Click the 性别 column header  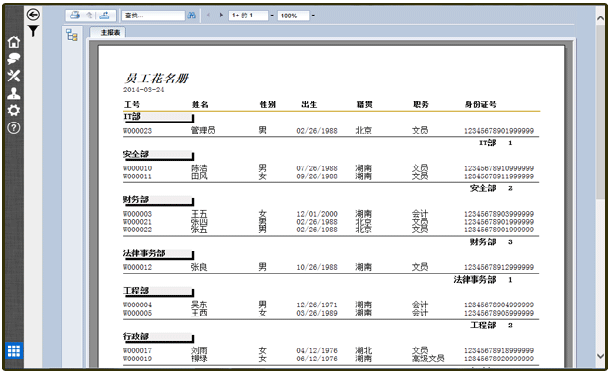[x=267, y=104]
